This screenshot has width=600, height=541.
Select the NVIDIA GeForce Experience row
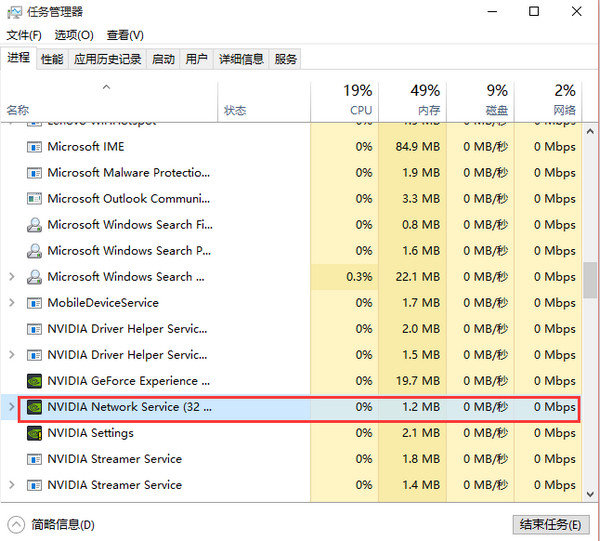(x=291, y=381)
